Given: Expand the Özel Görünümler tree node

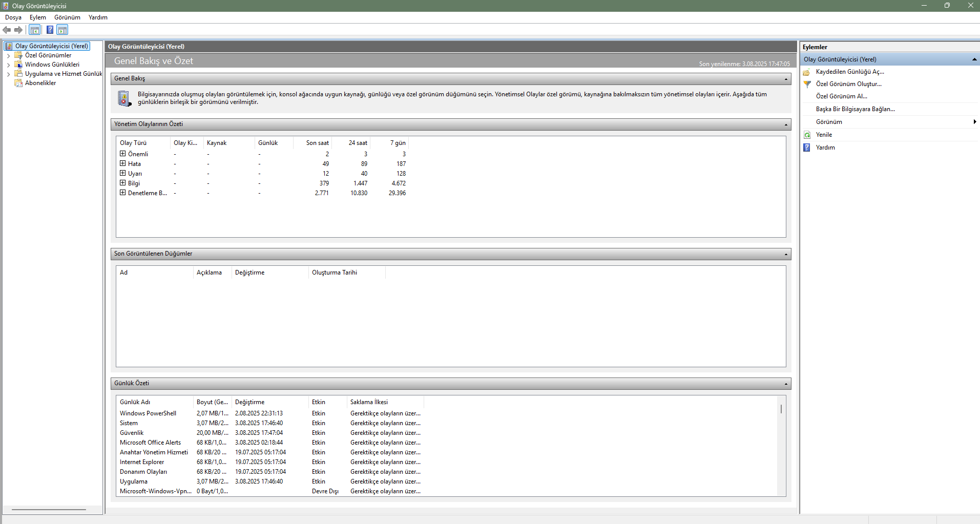Looking at the screenshot, I should pos(8,56).
